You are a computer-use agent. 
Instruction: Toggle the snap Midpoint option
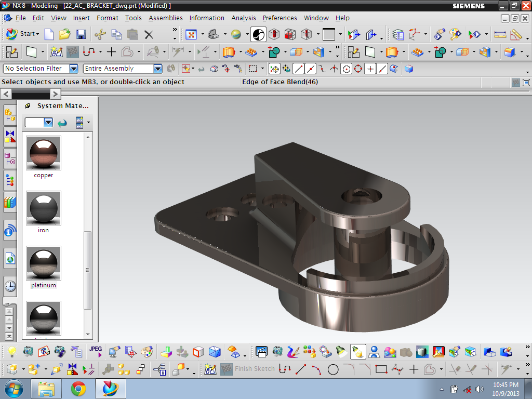pos(310,69)
